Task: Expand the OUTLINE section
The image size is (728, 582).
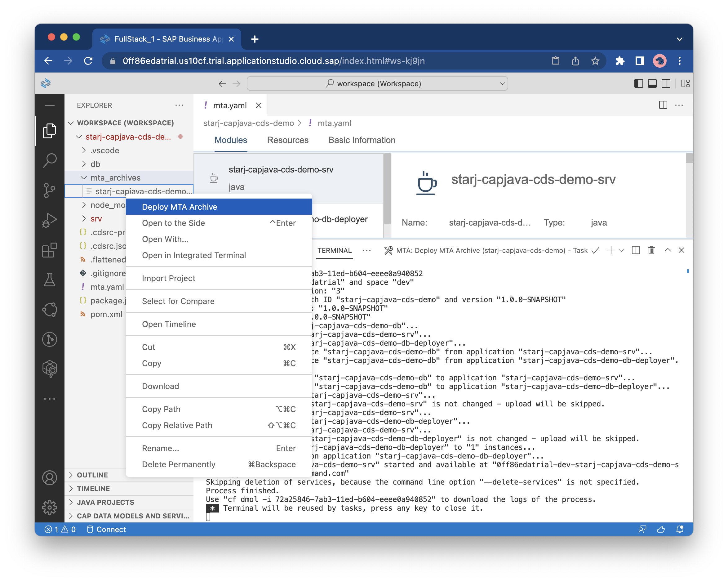Action: click(92, 475)
